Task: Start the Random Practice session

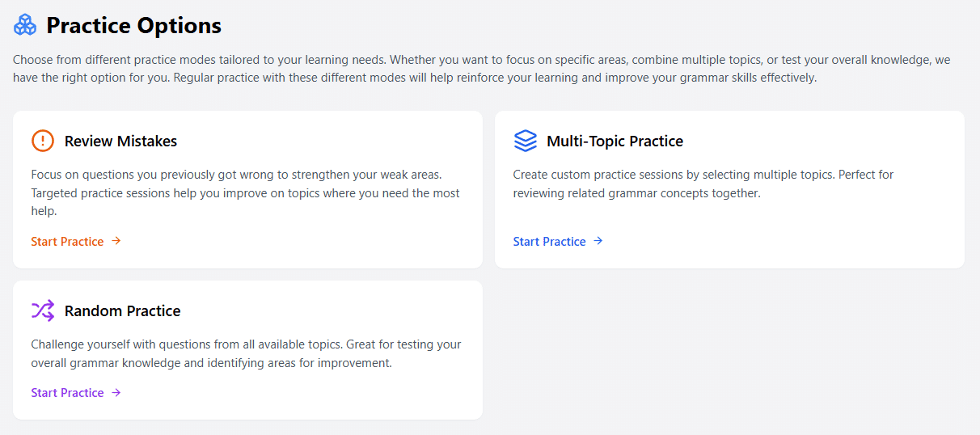Action: (76, 392)
